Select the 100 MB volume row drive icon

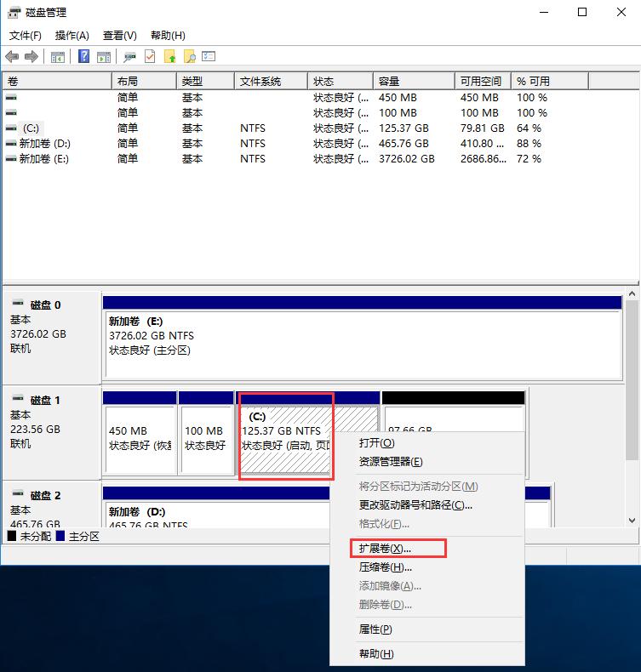11,113
